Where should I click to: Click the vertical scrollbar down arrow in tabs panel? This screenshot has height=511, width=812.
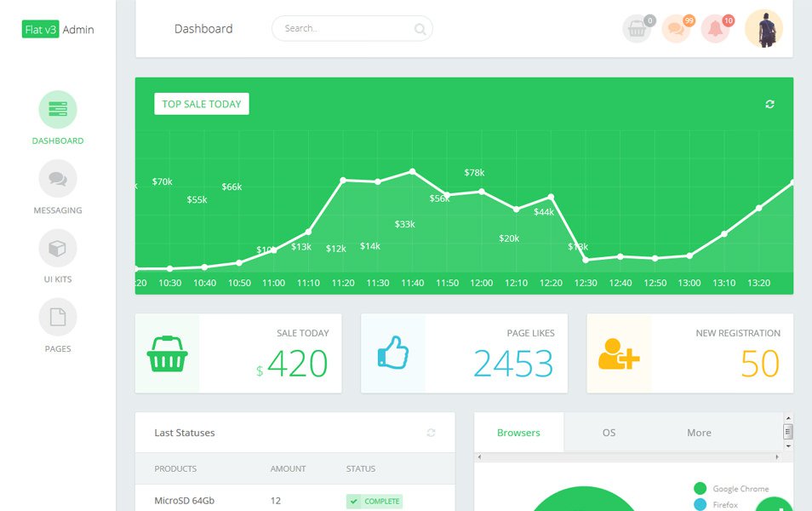coord(788,445)
